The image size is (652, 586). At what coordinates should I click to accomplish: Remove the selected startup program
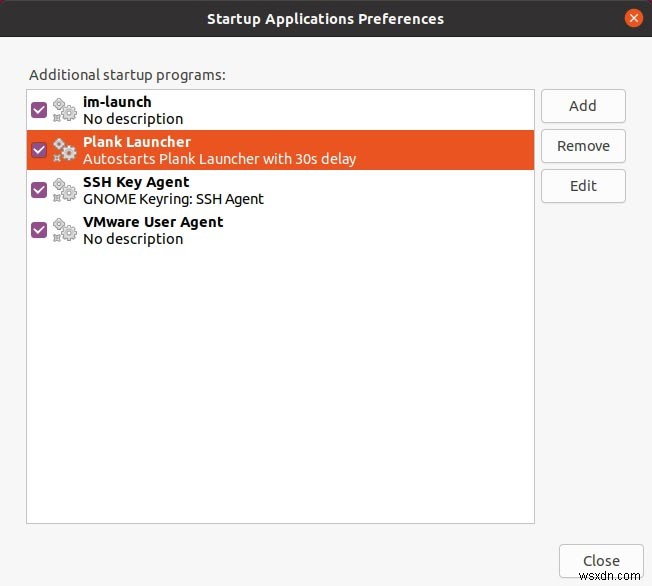pyautogui.click(x=583, y=146)
